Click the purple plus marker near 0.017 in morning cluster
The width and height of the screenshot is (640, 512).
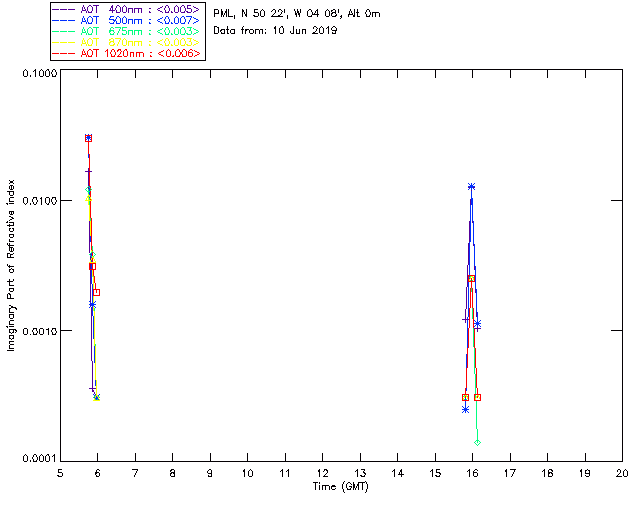(89, 172)
